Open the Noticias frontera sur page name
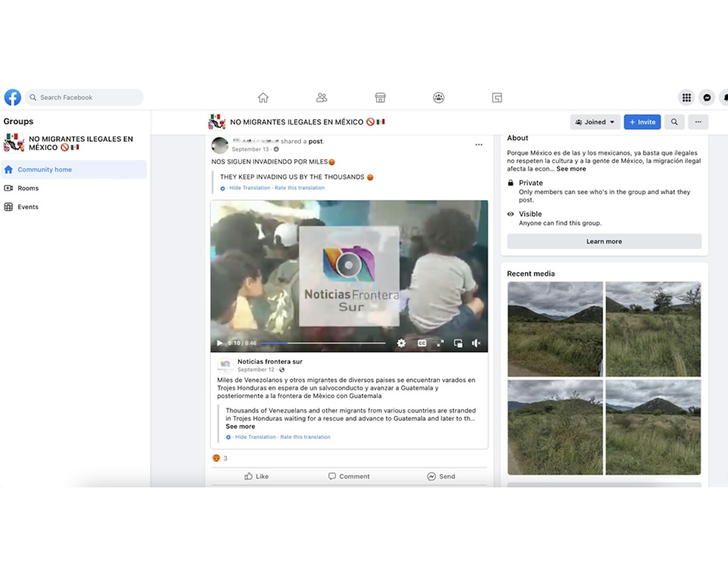This screenshot has height=573, width=728. click(x=270, y=362)
